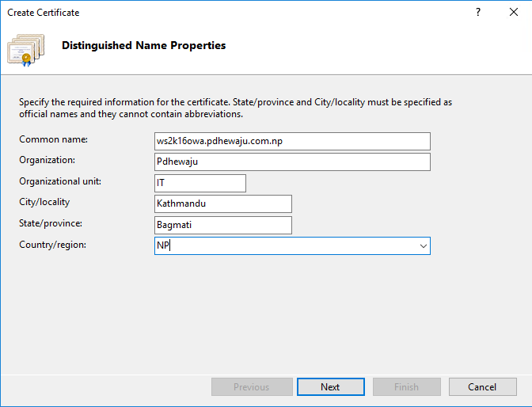Viewport: 532px width, 407px height.
Task: Open help with the question mark icon
Action: coord(478,13)
